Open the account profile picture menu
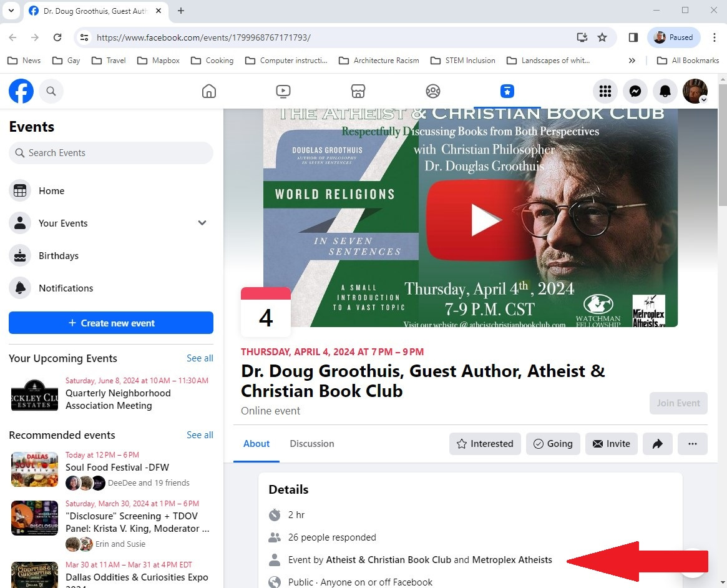Viewport: 727px width, 588px height. tap(695, 91)
